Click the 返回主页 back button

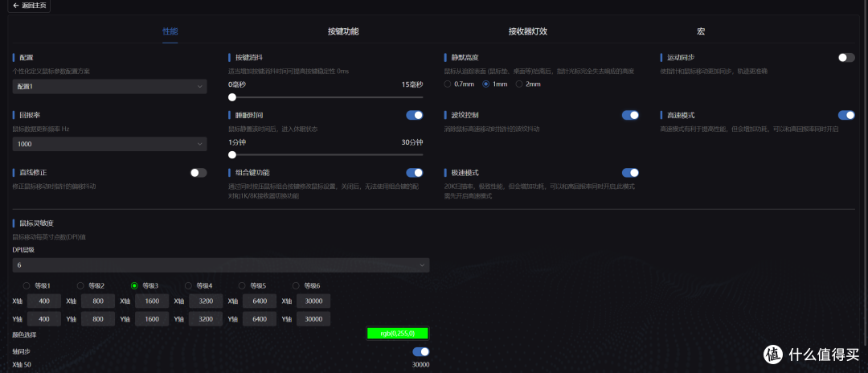coord(29,6)
